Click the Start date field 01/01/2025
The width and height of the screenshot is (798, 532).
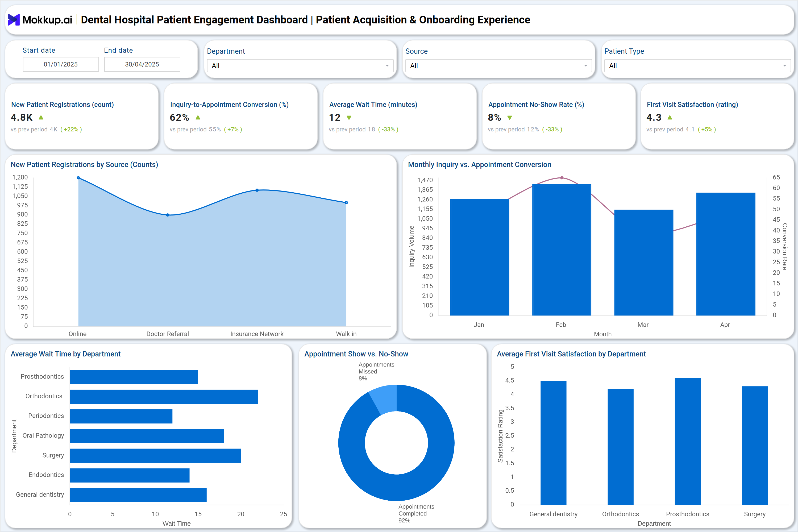coord(61,64)
